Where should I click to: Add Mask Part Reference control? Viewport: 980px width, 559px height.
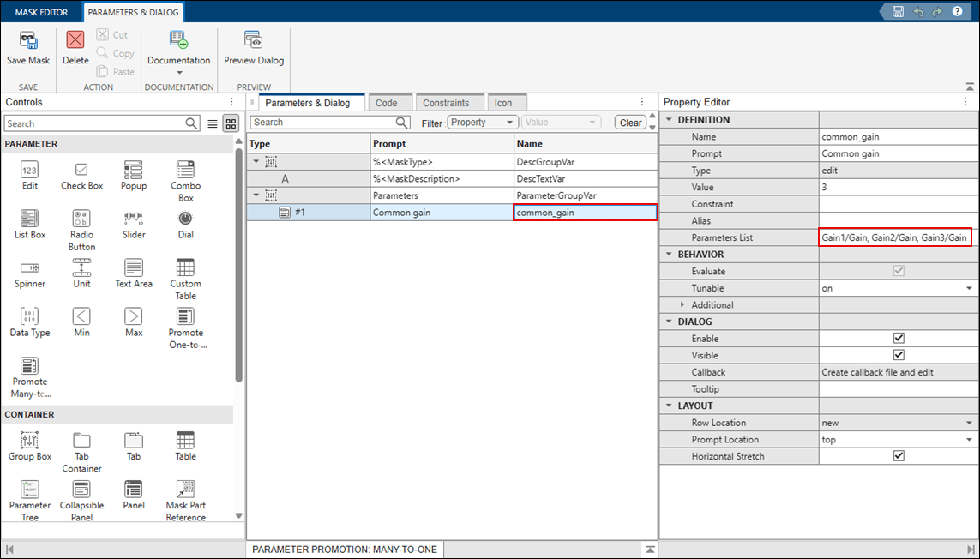pyautogui.click(x=185, y=501)
